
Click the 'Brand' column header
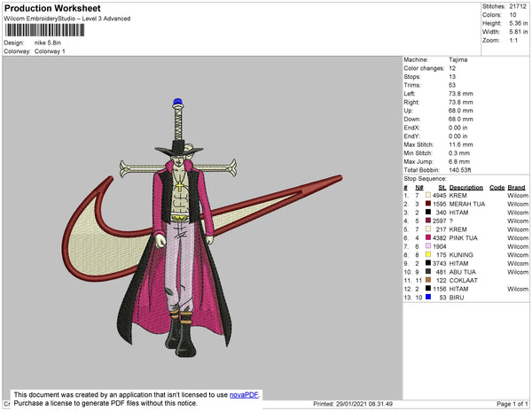(516, 188)
